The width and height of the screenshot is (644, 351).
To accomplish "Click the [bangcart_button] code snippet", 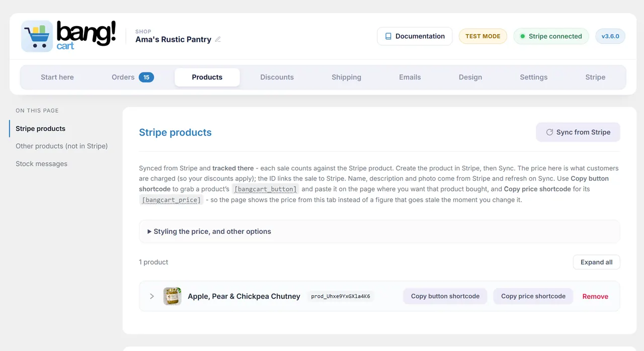I will [265, 189].
